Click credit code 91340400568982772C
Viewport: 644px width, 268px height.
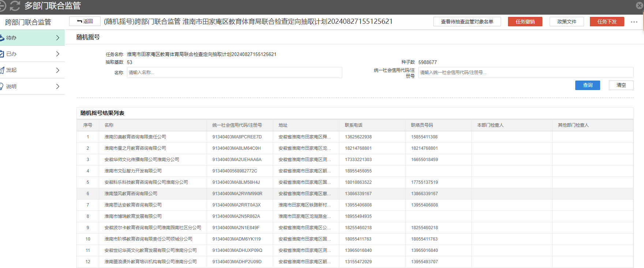coord(235,171)
